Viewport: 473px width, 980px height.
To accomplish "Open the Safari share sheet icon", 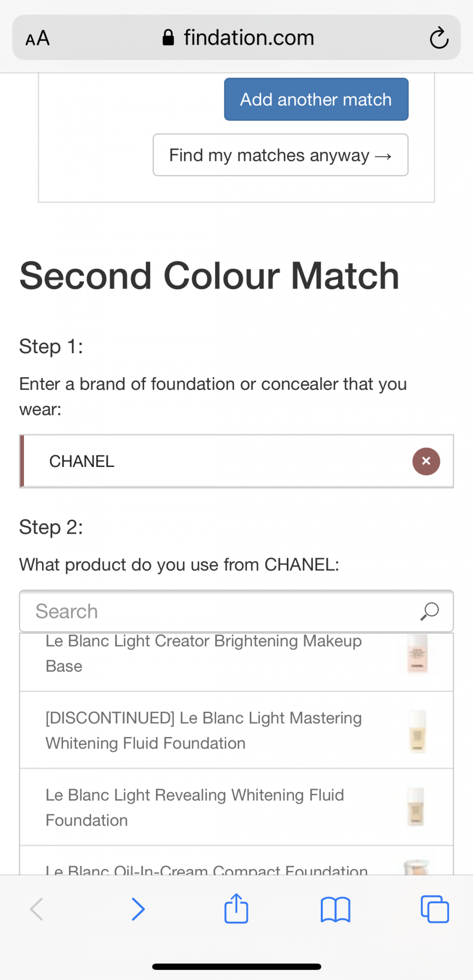I will click(x=236, y=909).
